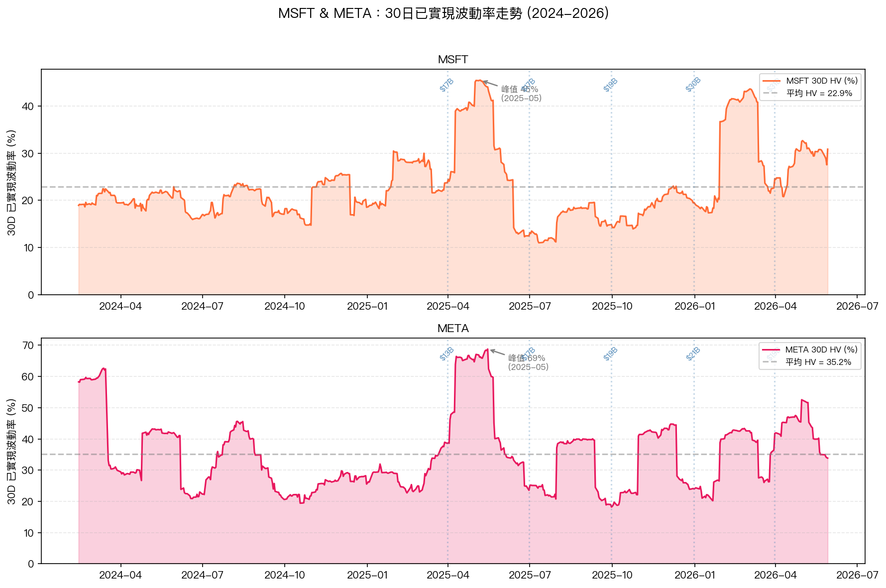The height and width of the screenshot is (588, 886).
Task: Click the 2026-04 x-axis tick in the MSFT chart
Action: (x=775, y=306)
